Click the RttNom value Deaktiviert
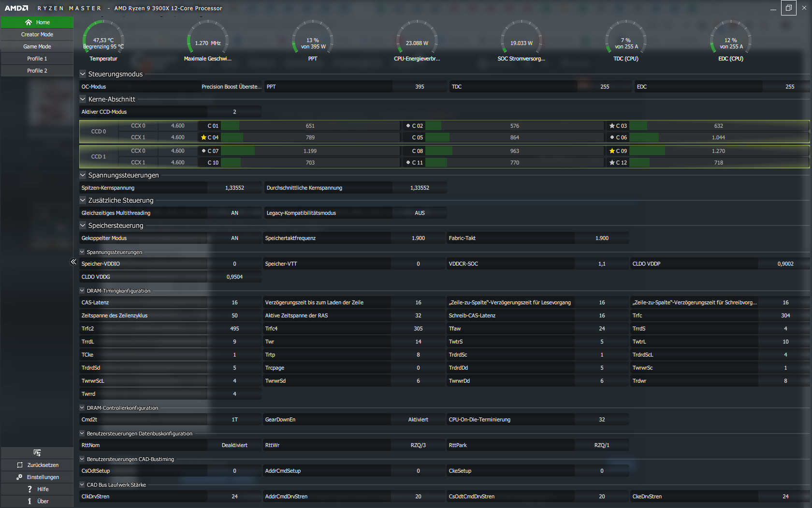Image resolution: width=812 pixels, height=508 pixels. [235, 445]
